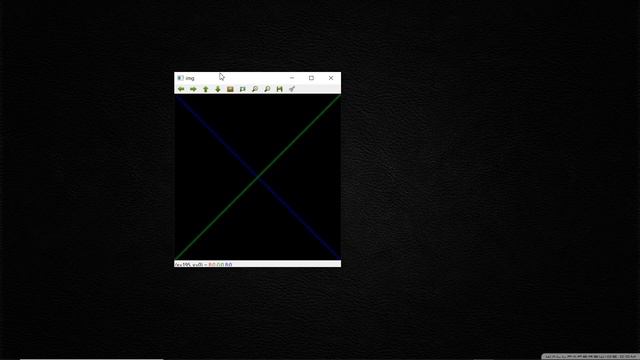Reset zoom to original size (brown box icon)
640x360 pixels.
[230, 89]
